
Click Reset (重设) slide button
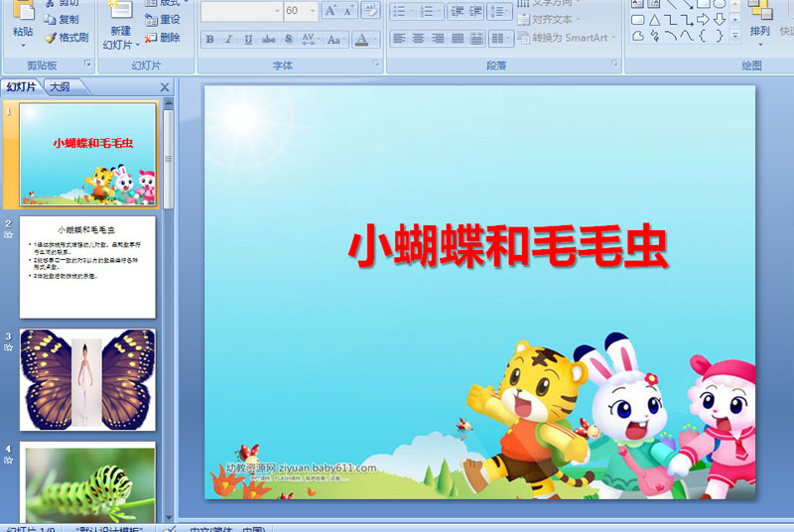[163, 19]
